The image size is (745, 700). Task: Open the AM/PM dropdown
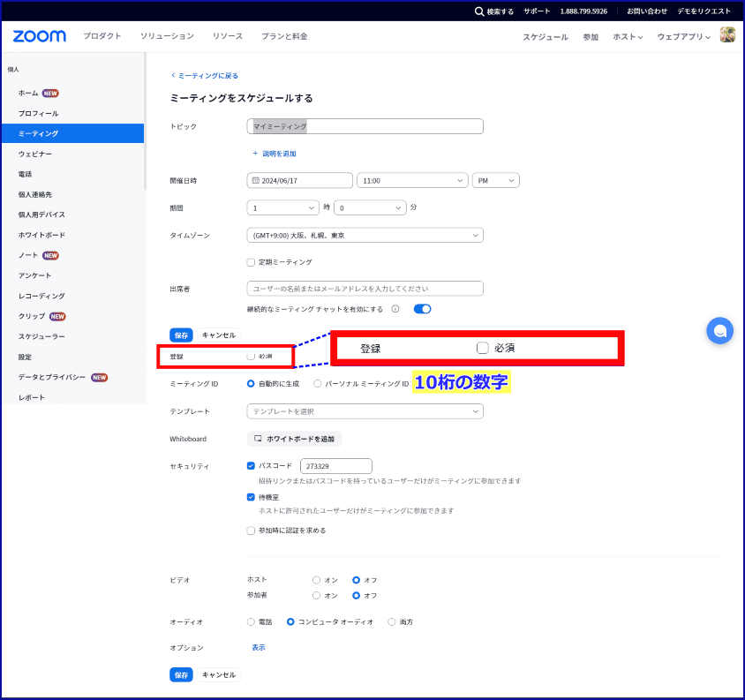click(495, 181)
